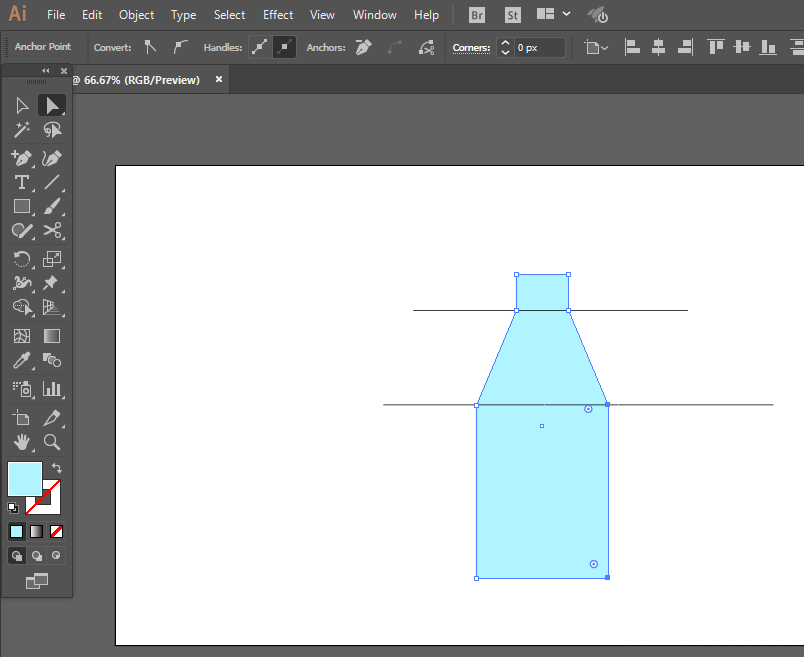The width and height of the screenshot is (804, 657).
Task: Click Horizontal Align Center button
Action: 658,48
